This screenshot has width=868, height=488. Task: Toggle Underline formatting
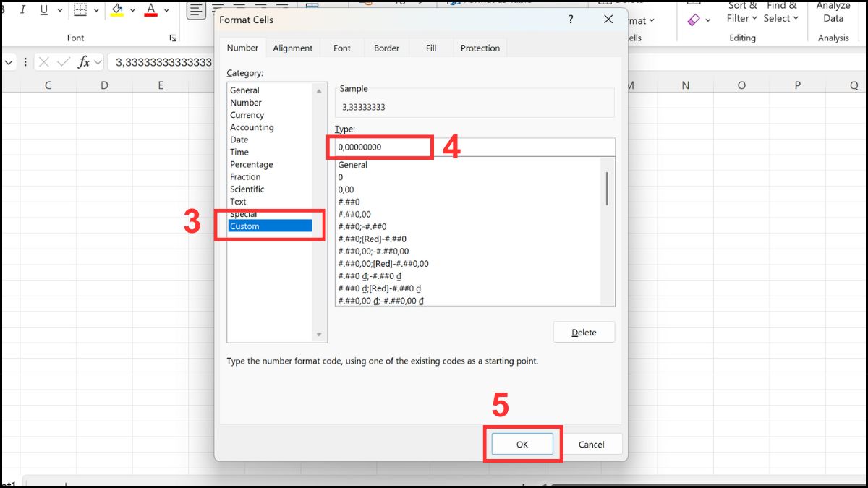pyautogui.click(x=43, y=9)
